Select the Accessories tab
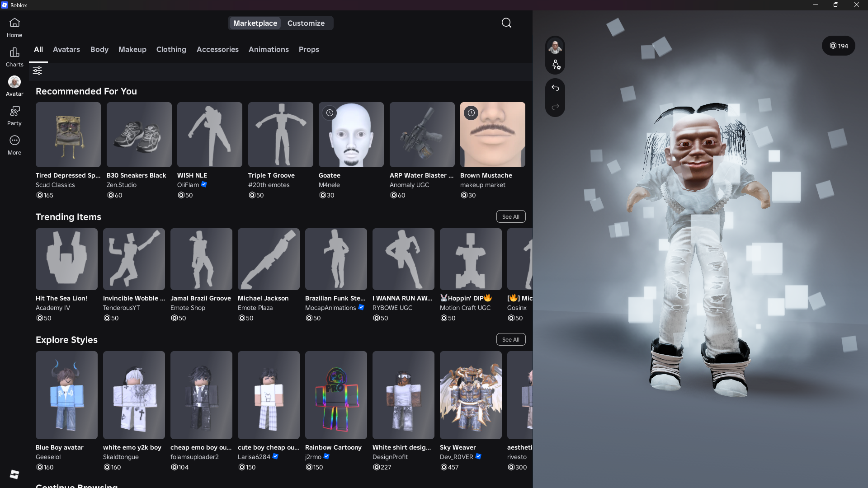Viewport: 868px width, 488px height. tap(217, 49)
